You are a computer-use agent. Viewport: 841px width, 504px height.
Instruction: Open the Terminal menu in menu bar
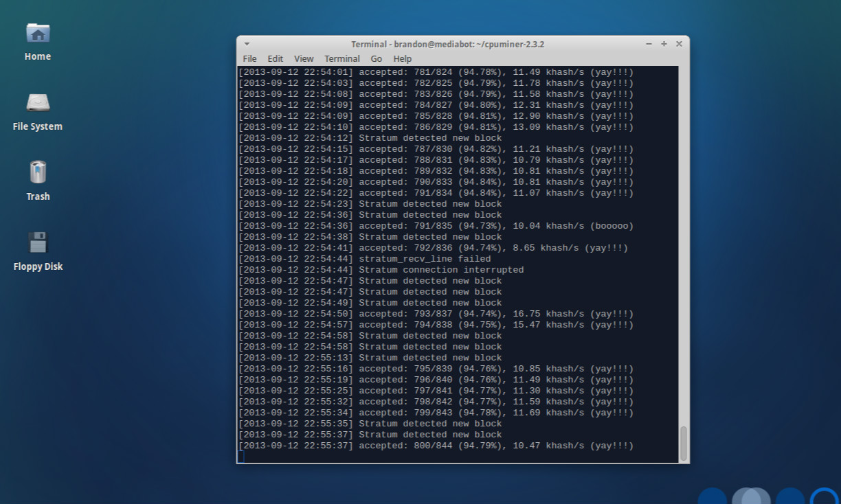tap(342, 59)
